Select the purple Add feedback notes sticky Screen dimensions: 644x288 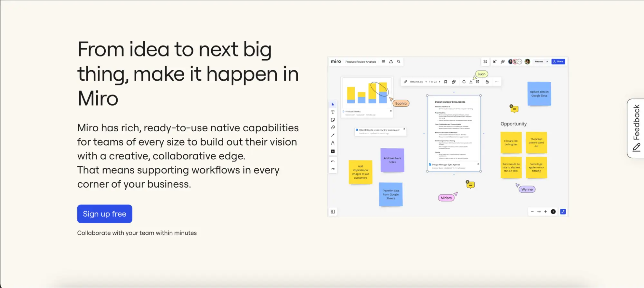coord(392,160)
